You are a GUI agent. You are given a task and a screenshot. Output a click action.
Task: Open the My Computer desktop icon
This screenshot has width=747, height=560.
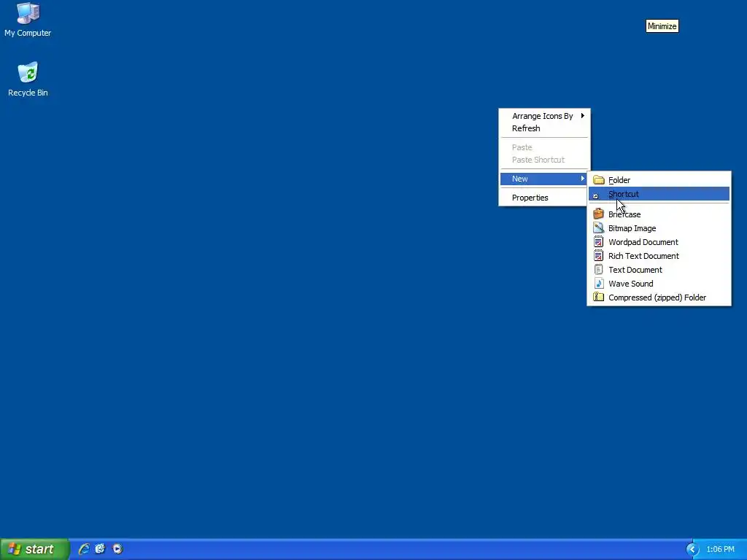[28, 20]
